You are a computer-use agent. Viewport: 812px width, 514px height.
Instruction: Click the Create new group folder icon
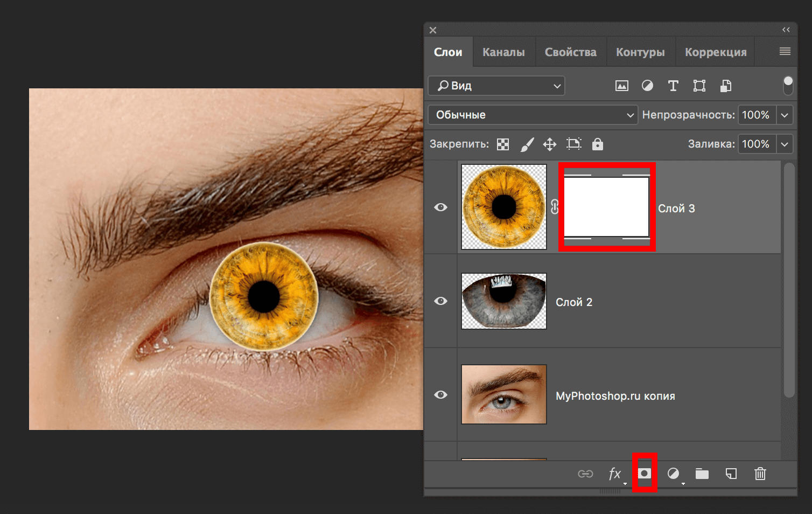pos(702,474)
